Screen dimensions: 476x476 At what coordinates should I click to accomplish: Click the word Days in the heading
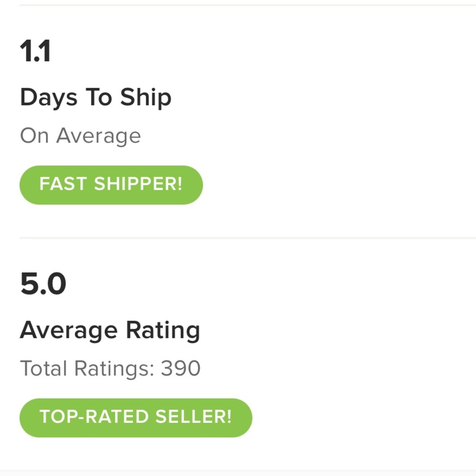[x=49, y=98]
